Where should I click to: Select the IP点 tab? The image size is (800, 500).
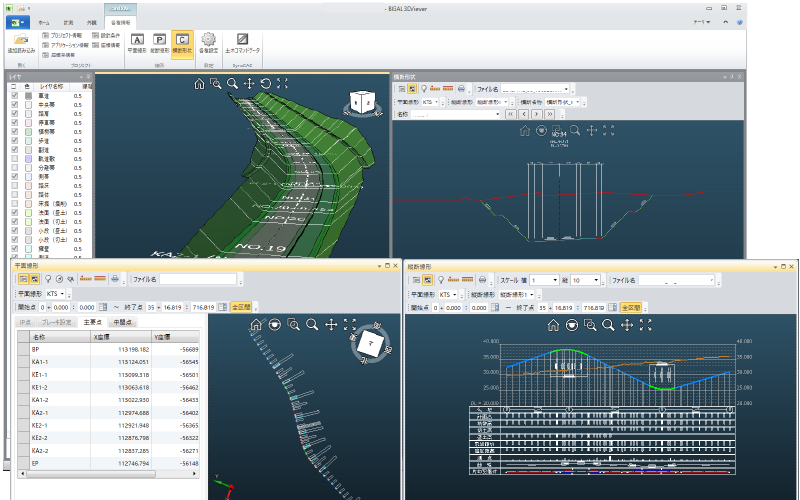click(25, 322)
